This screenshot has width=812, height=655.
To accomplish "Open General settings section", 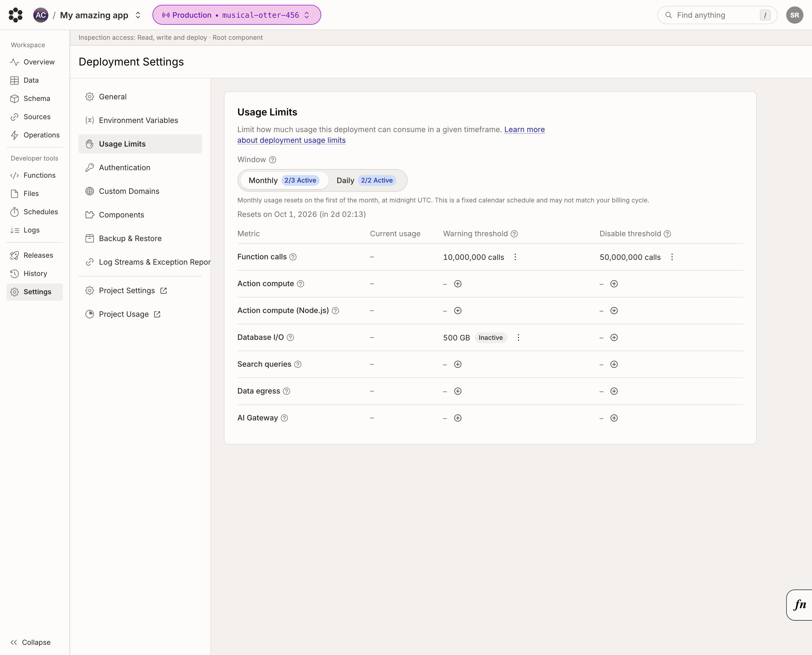I will pyautogui.click(x=140, y=97).
